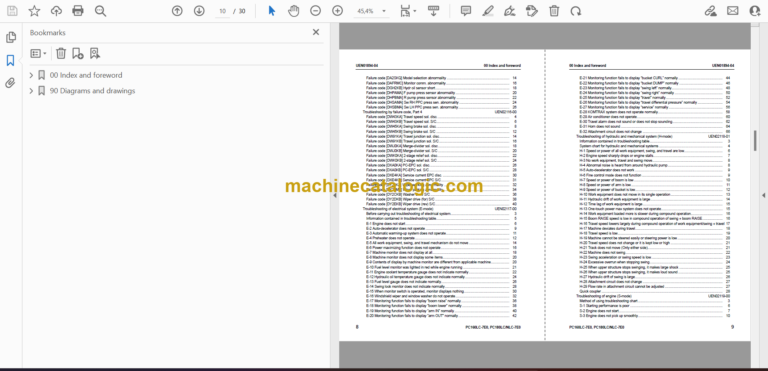Print the document with printer icon
The height and width of the screenshot is (371, 768).
pyautogui.click(x=78, y=11)
